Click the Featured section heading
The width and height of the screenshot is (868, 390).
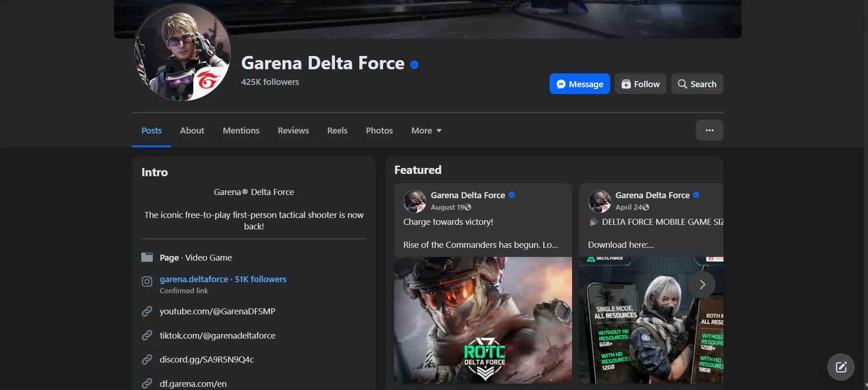418,170
